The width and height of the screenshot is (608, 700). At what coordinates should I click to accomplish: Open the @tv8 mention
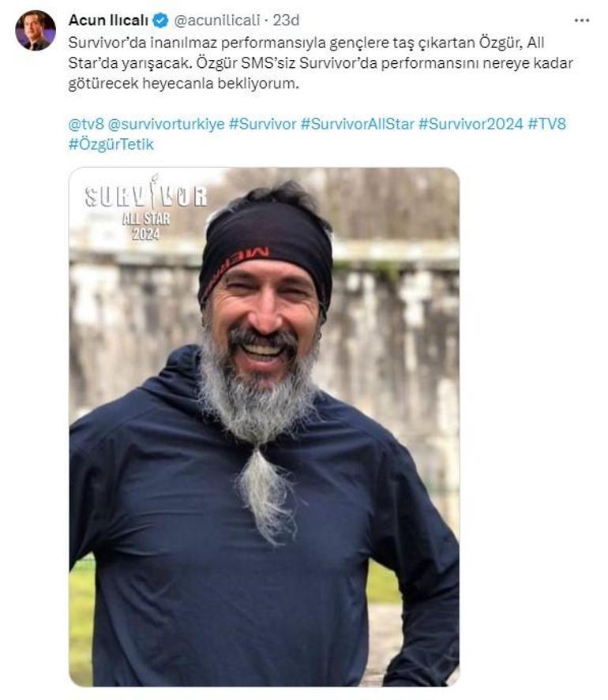(x=86, y=124)
